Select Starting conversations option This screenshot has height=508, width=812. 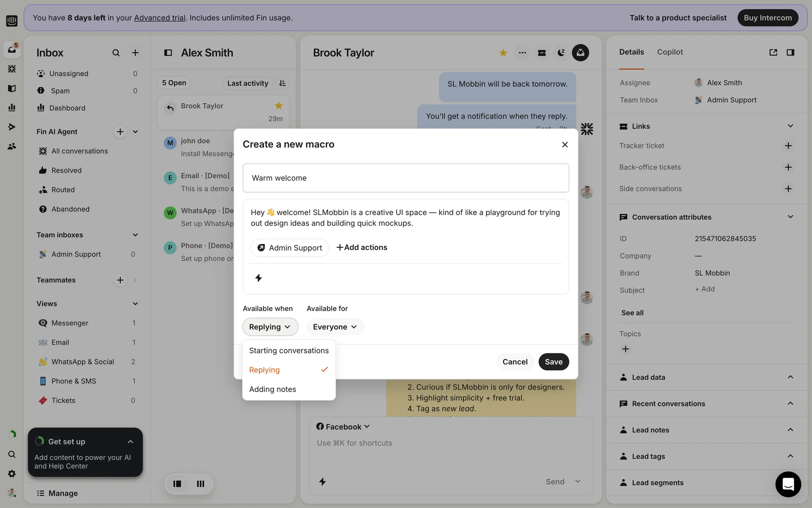point(288,351)
